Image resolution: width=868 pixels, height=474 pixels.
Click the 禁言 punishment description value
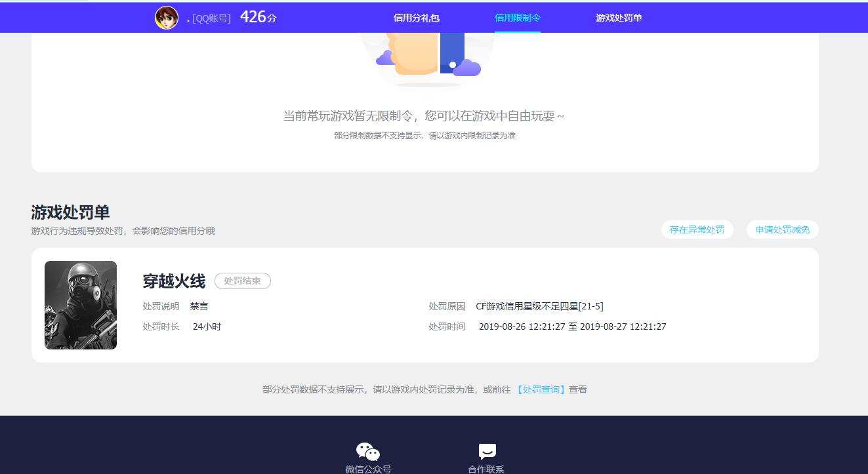click(x=199, y=306)
